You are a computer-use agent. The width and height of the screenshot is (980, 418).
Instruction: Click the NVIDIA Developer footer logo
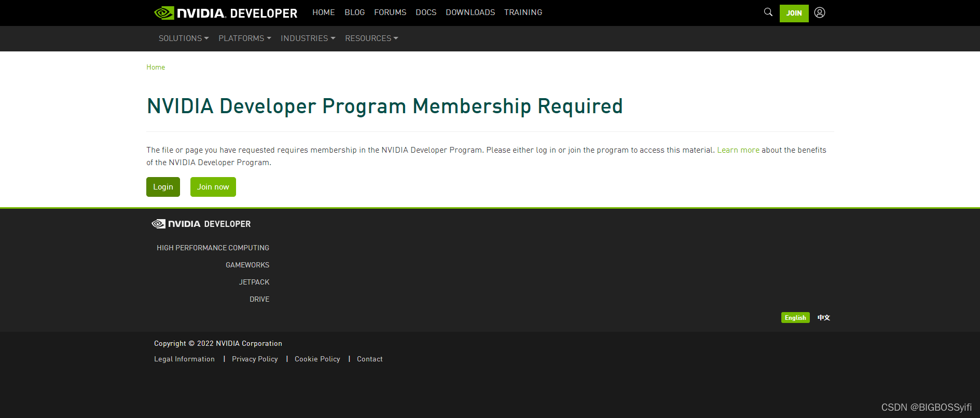[x=201, y=224]
